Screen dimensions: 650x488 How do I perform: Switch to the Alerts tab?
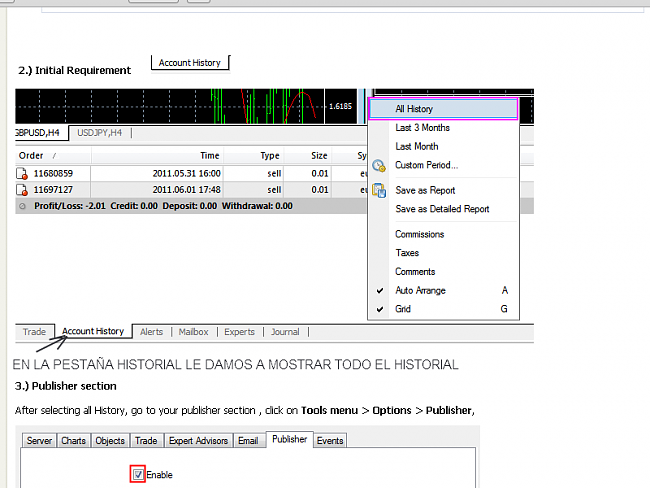pos(151,332)
